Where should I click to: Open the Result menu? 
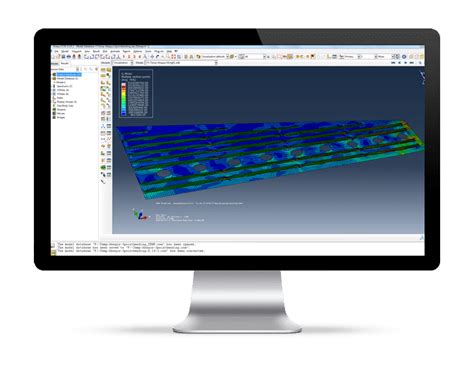[96, 51]
